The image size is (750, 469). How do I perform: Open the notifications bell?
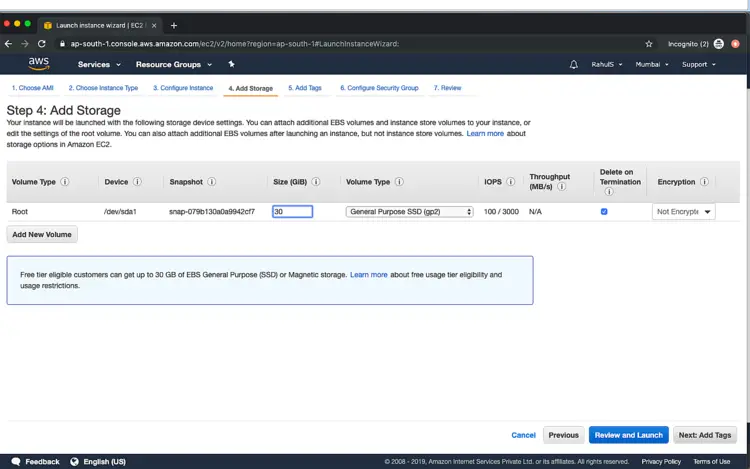(x=574, y=65)
